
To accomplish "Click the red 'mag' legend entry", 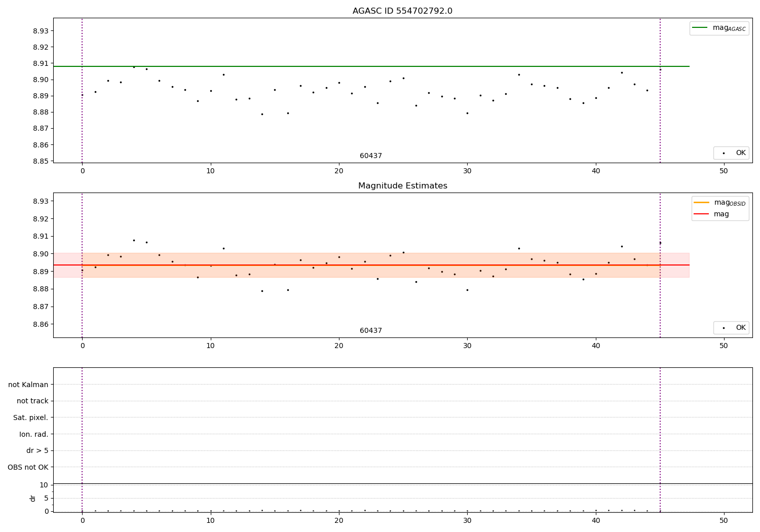I will [x=711, y=214].
